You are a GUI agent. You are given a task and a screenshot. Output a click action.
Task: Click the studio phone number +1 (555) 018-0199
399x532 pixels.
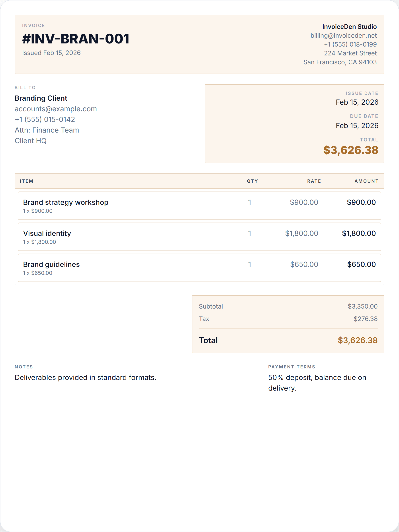pyautogui.click(x=350, y=45)
